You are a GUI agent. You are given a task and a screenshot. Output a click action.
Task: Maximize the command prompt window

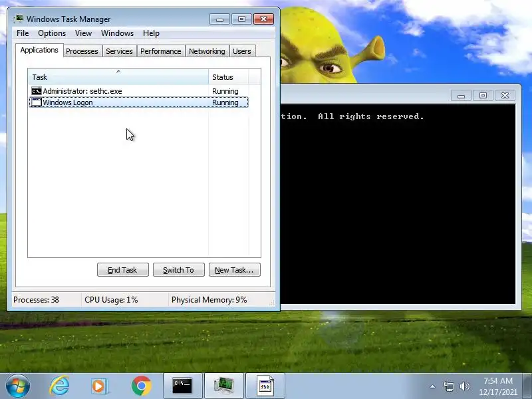tap(483, 96)
